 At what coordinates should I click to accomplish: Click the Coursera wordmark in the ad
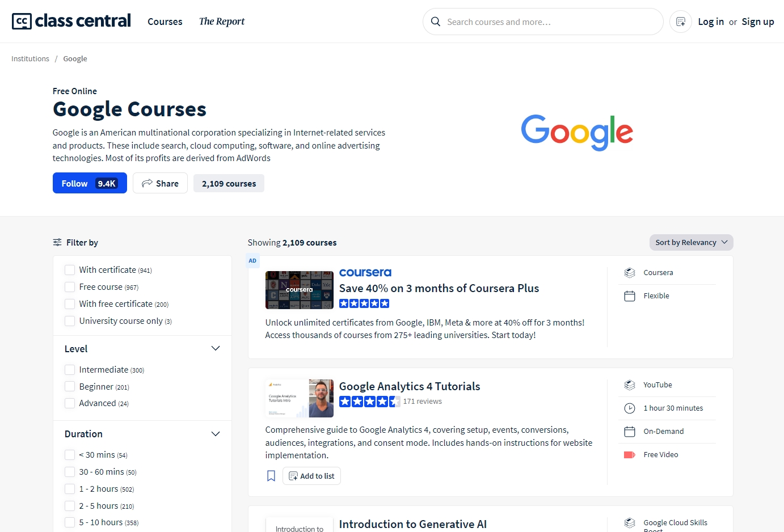tap(365, 273)
